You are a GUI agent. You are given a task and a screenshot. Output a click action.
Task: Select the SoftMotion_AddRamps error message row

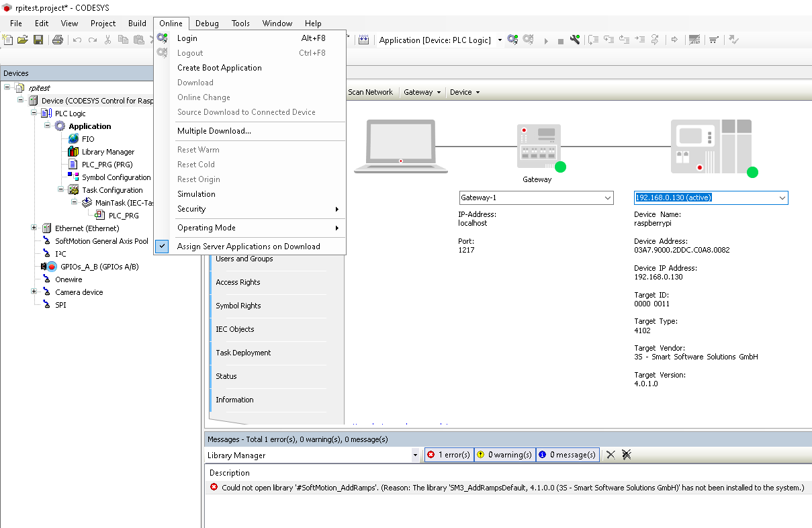coord(507,488)
